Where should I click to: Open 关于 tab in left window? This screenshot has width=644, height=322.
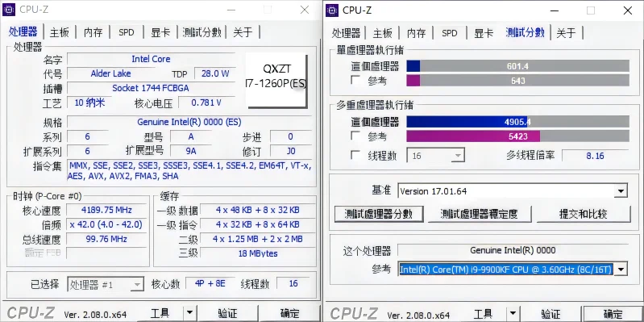(x=243, y=32)
